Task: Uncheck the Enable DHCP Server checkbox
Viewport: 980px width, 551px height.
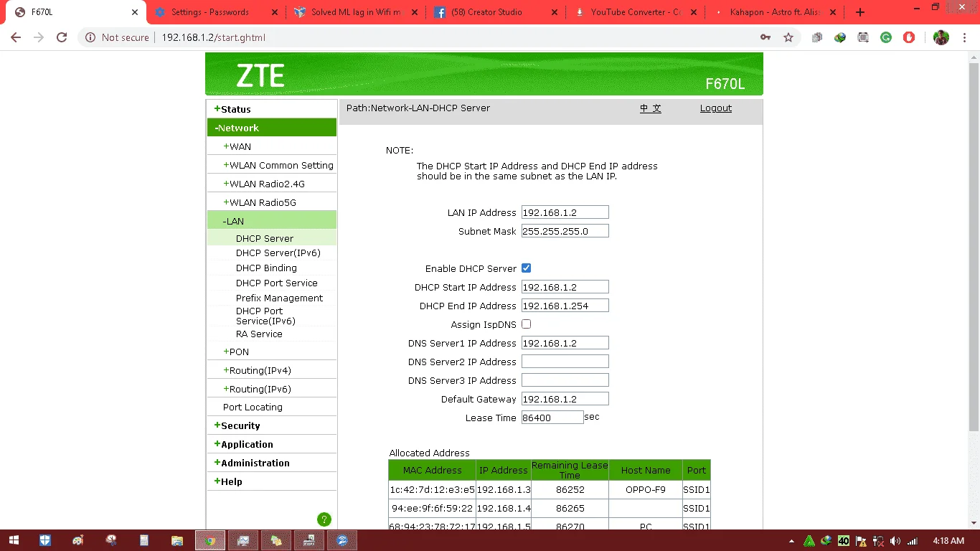Action: pyautogui.click(x=527, y=268)
